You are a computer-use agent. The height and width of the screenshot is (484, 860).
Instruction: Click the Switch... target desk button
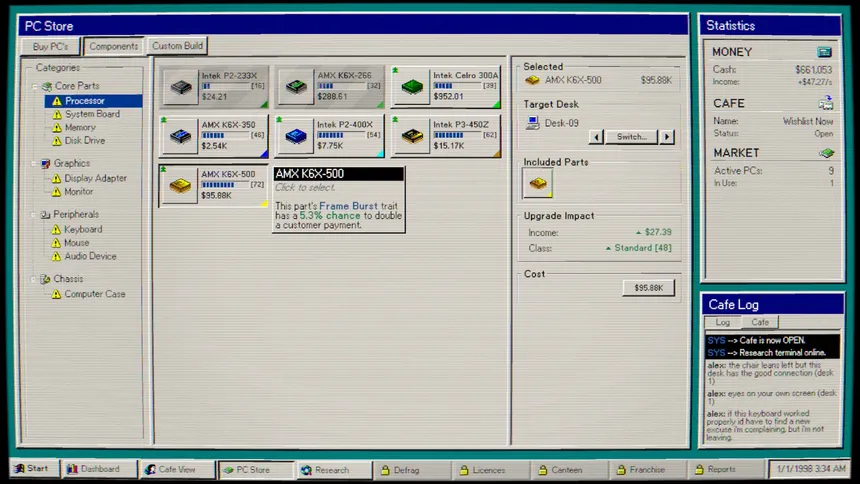click(x=631, y=137)
